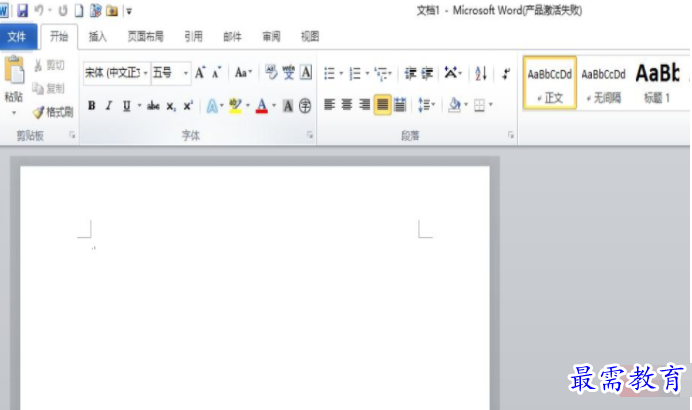Toggle bold formatting
The width and height of the screenshot is (692, 410).
pos(92,105)
